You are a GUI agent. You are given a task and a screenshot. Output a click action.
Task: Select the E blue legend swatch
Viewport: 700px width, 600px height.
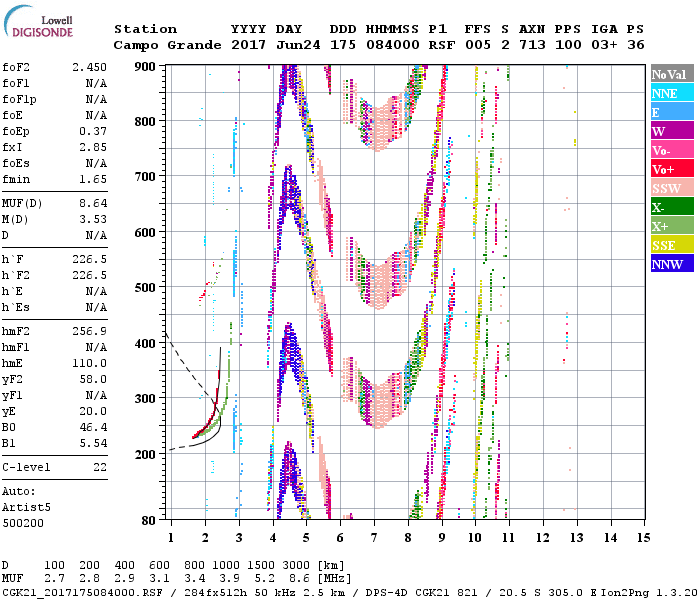point(672,112)
